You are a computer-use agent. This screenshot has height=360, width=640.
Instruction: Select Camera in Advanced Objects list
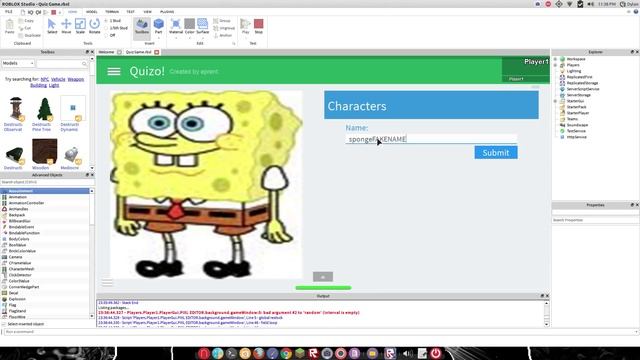[16, 257]
